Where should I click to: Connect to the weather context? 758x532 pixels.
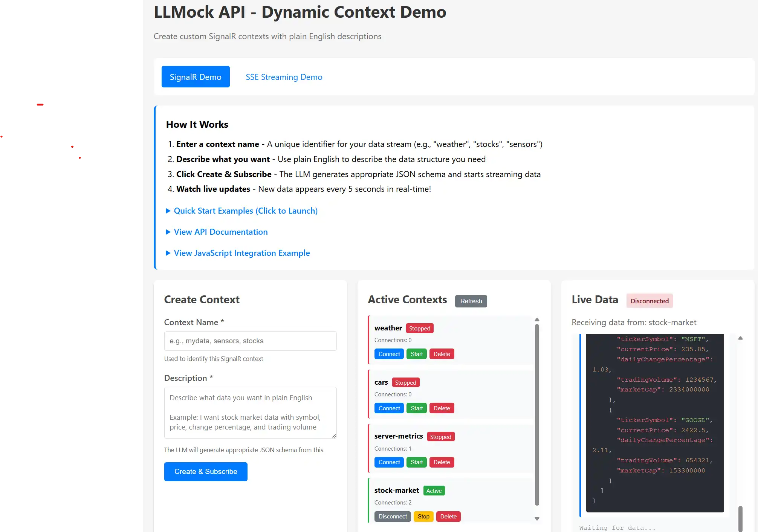389,354
